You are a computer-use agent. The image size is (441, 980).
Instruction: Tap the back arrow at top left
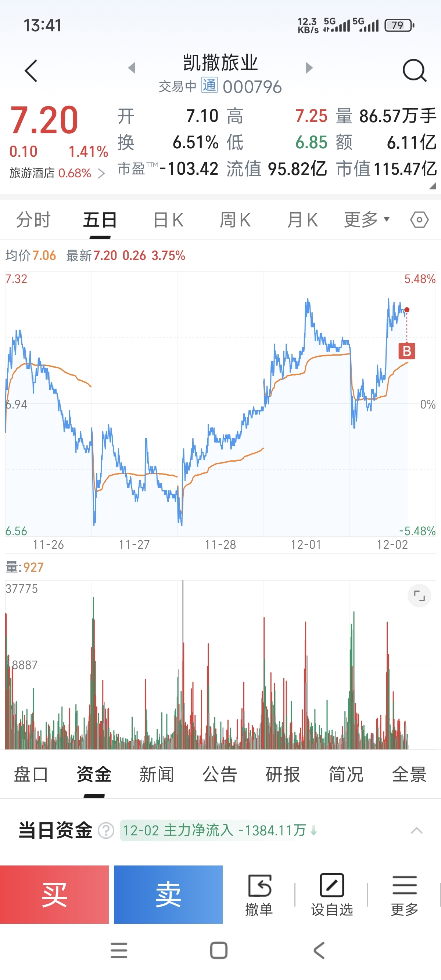click(31, 71)
